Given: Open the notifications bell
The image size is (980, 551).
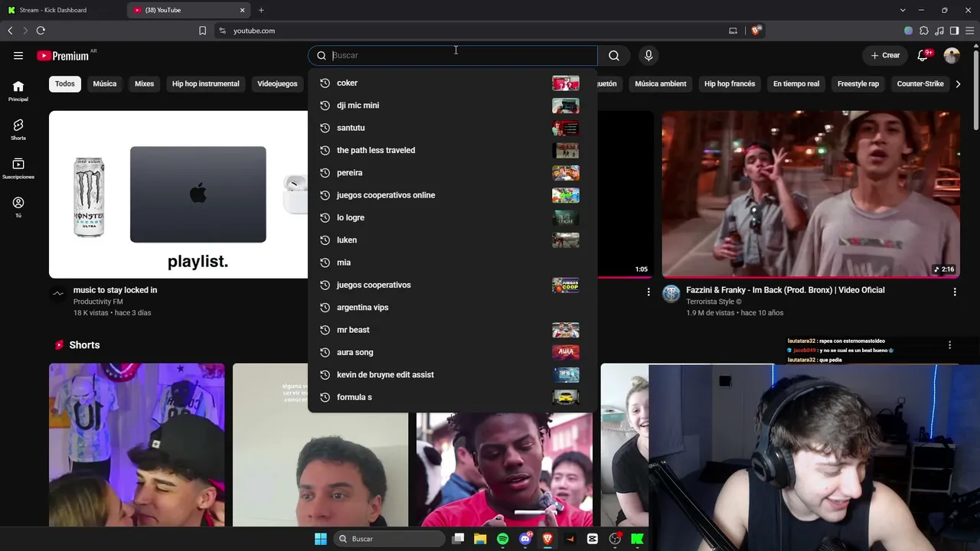Looking at the screenshot, I should (923, 55).
